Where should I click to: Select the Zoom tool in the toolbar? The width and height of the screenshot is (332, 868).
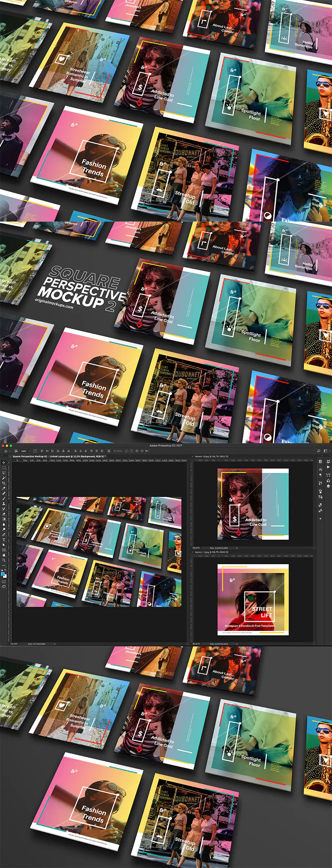pyautogui.click(x=4, y=560)
